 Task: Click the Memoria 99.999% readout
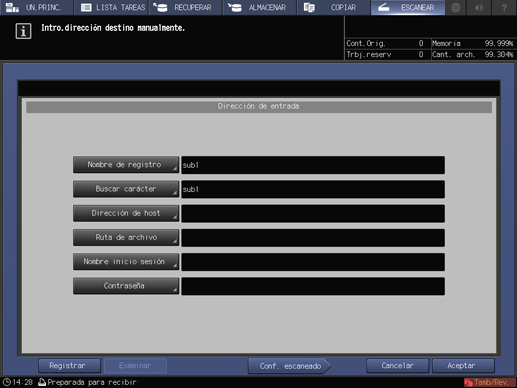pos(473,43)
